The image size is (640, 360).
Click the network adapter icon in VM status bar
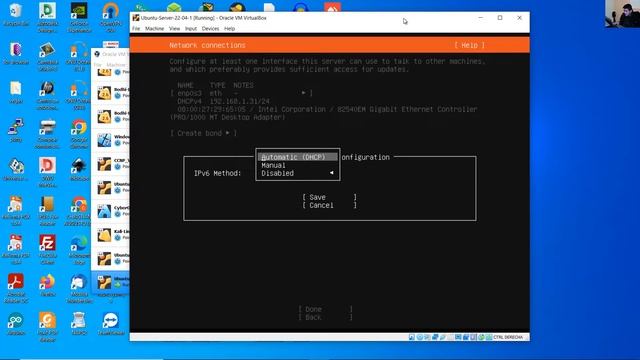click(435, 337)
